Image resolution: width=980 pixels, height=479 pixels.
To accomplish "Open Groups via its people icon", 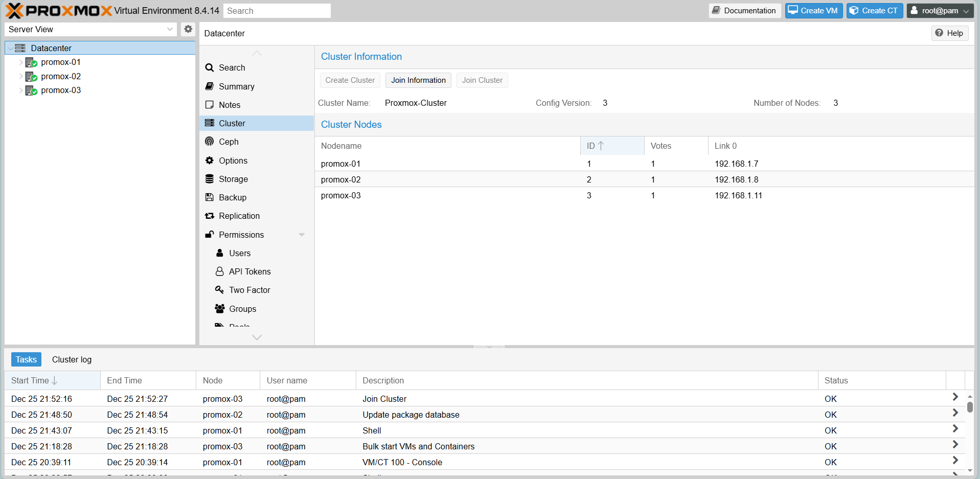I will pyautogui.click(x=219, y=309).
